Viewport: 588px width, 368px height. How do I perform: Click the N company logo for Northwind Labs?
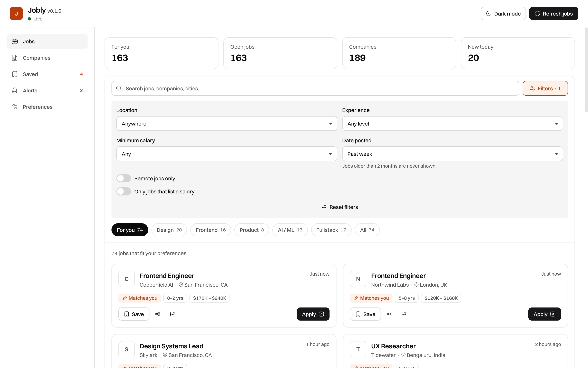358,279
